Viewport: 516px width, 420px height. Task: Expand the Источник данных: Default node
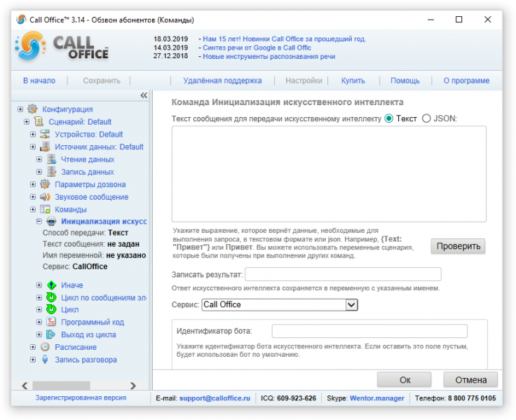pos(33,147)
